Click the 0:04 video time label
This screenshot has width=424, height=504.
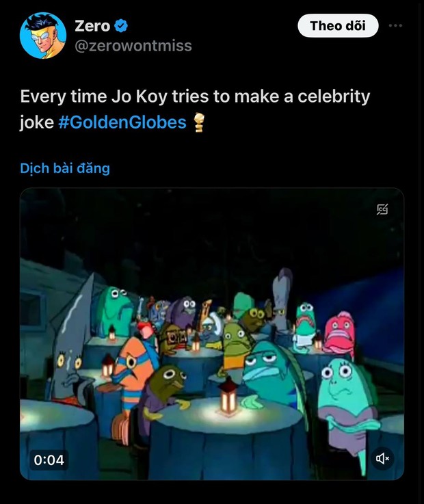coord(49,459)
